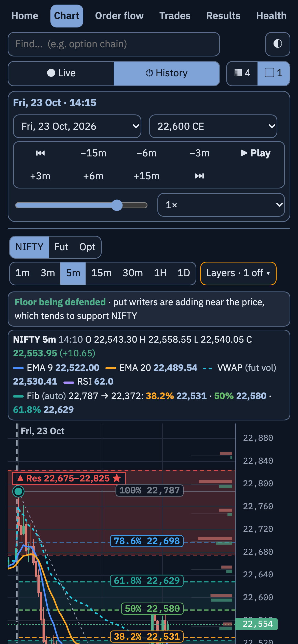Screen dimensions: 298x644
Task: Open the Chart tab
Action: pyautogui.click(x=67, y=16)
